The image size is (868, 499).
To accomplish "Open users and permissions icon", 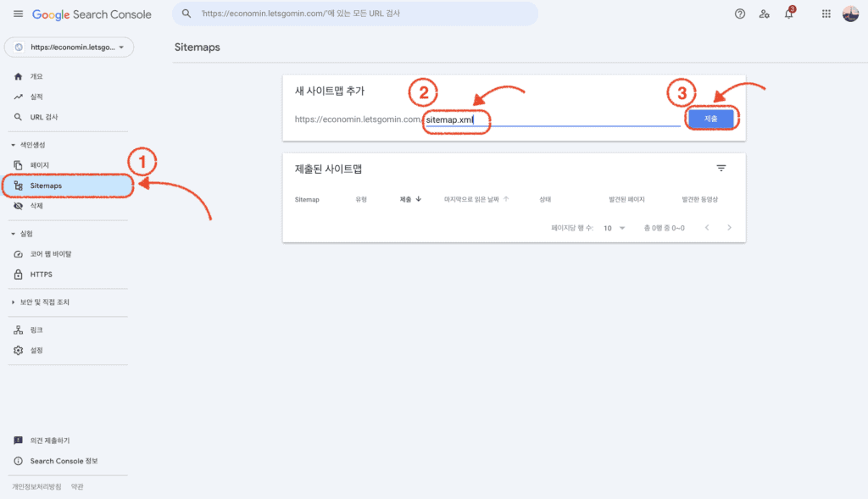I will (x=765, y=14).
